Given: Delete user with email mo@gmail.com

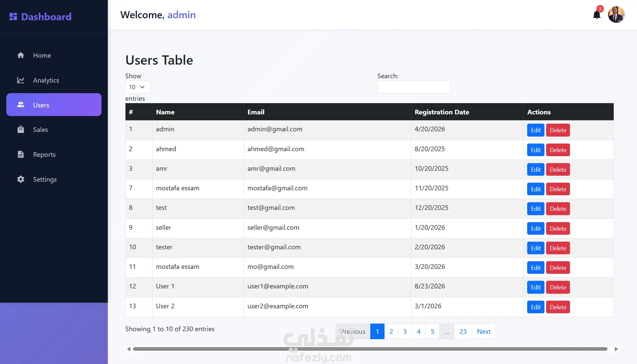Looking at the screenshot, I should click(558, 268).
